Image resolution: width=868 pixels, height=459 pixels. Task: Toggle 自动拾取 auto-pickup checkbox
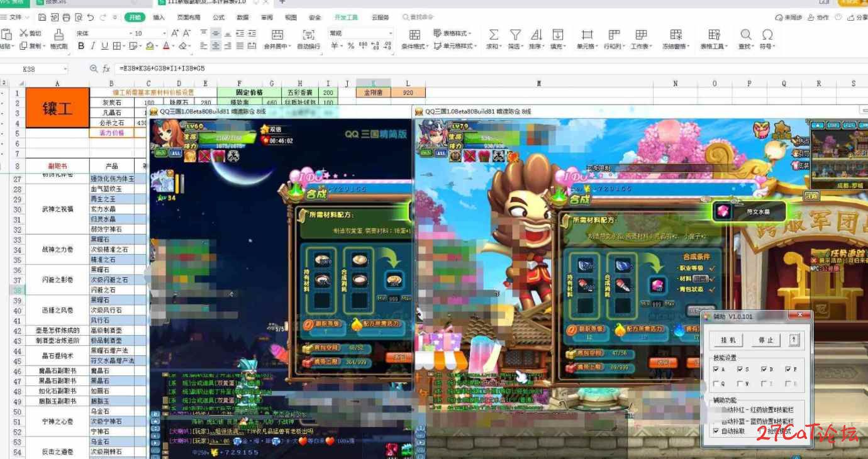(x=716, y=431)
